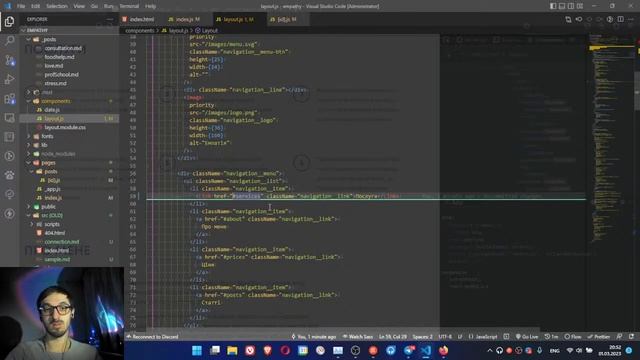This screenshot has height=360, width=640.
Task: Open the Run and Debug view
Action: 9,79
